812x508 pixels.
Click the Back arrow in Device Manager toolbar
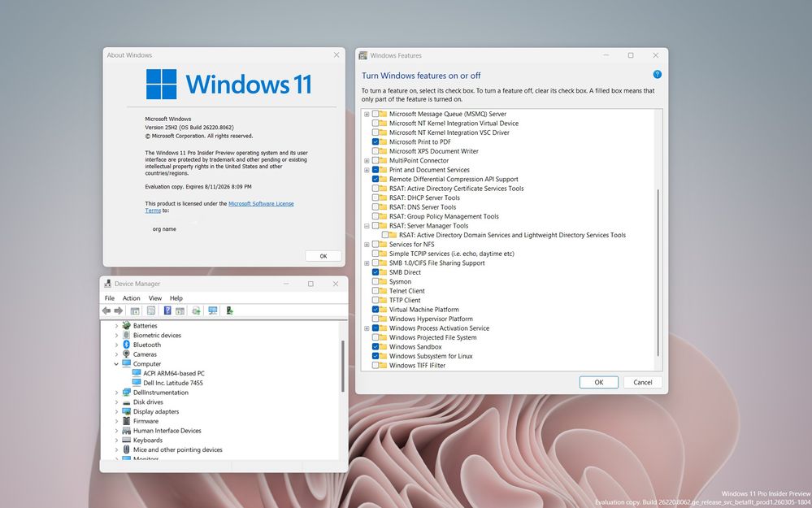coord(106,310)
